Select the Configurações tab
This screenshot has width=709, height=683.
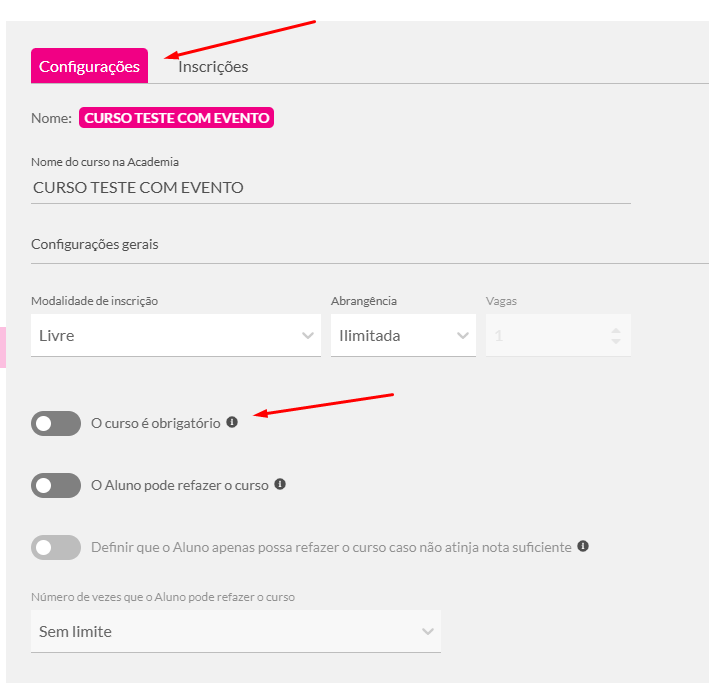point(90,66)
